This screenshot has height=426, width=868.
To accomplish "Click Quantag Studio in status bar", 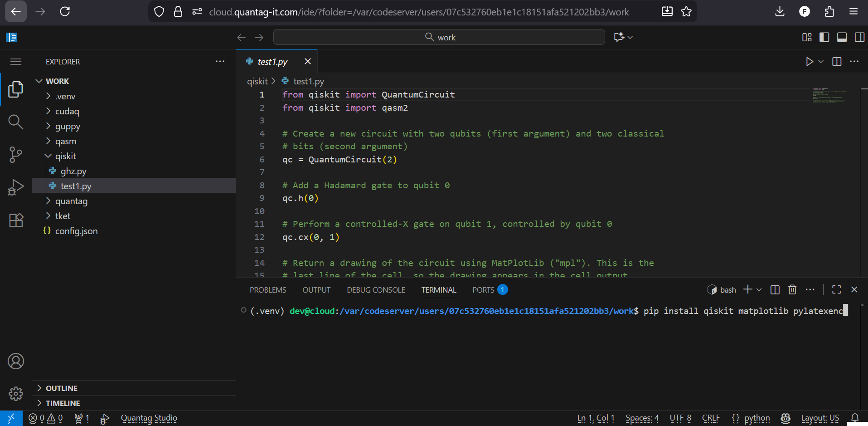I will point(149,418).
